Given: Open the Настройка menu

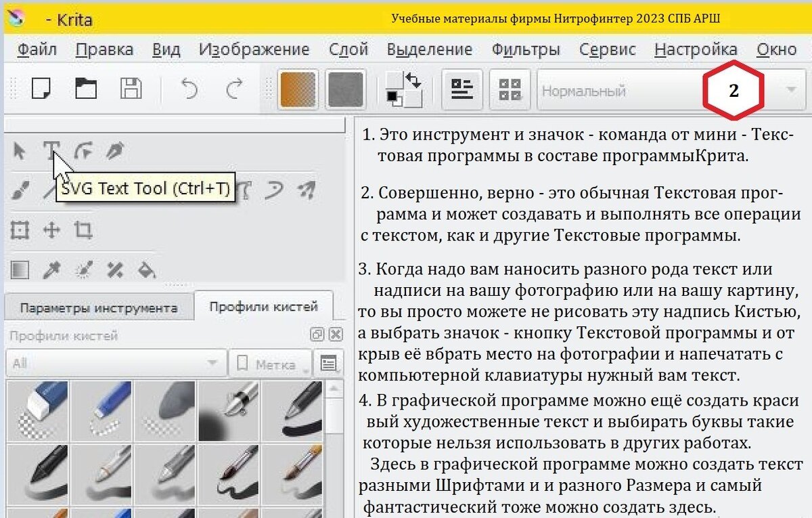Looking at the screenshot, I should coord(696,49).
